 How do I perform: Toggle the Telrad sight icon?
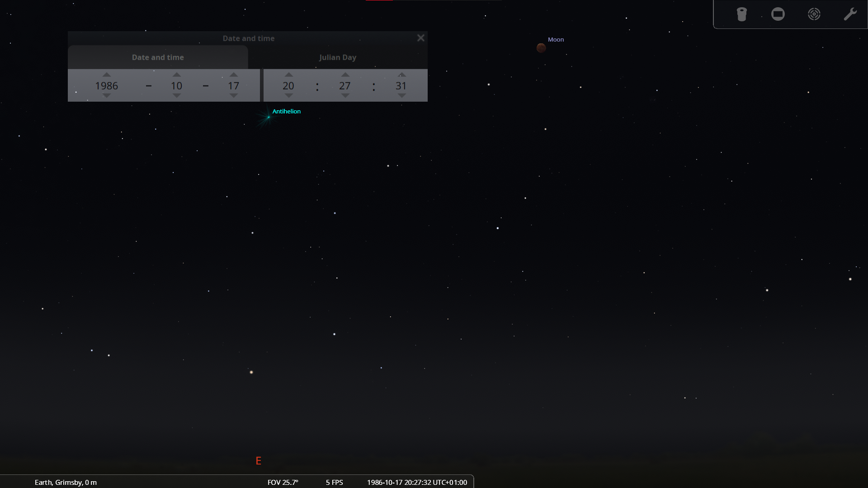click(814, 14)
